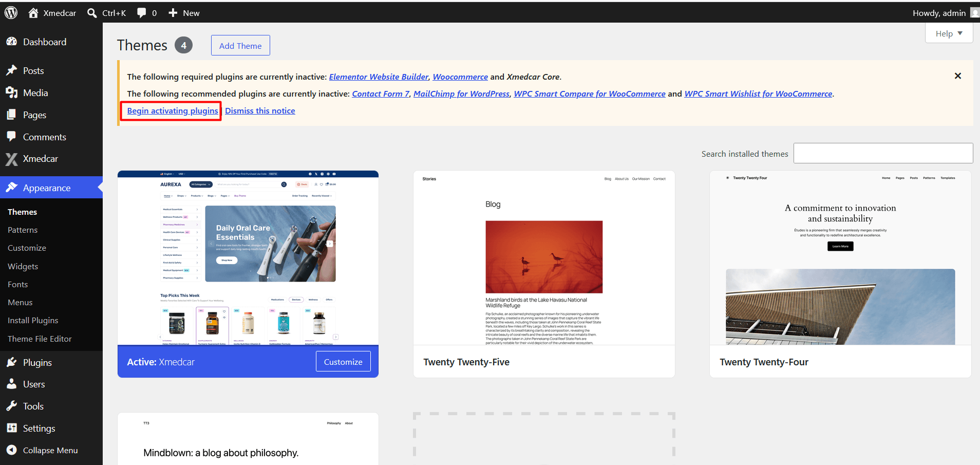
Task: Open the Fonts submenu item
Action: [x=18, y=284]
